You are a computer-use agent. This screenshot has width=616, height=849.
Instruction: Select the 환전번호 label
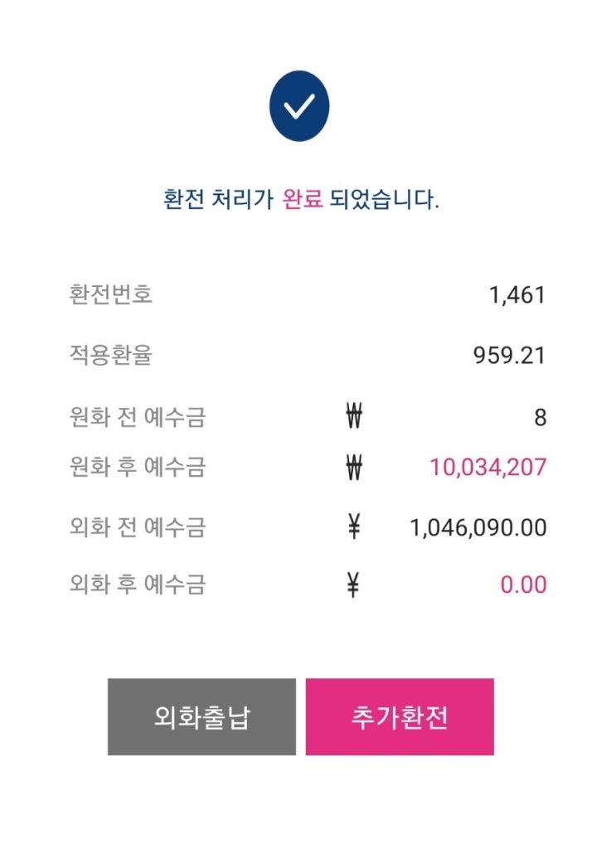(111, 294)
